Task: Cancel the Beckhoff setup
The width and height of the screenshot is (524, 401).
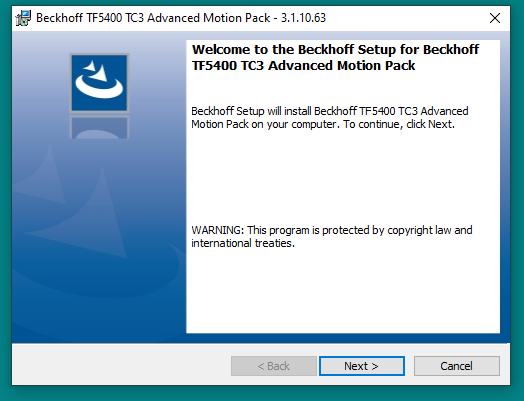Action: pyautogui.click(x=457, y=366)
